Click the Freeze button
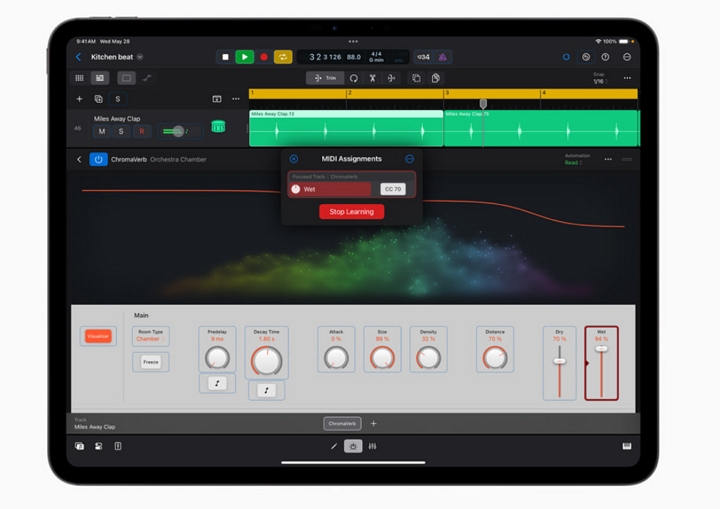This screenshot has width=720, height=509. [151, 362]
